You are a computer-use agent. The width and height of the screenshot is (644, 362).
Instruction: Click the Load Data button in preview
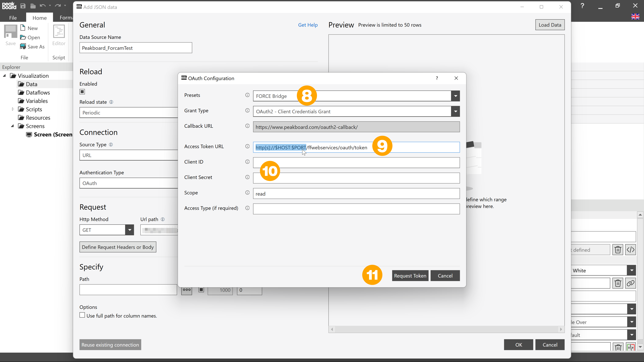550,24
